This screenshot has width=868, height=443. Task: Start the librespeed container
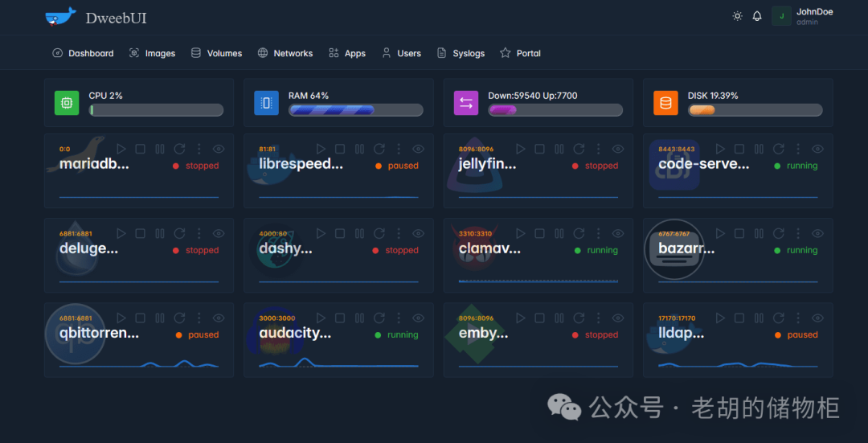tap(321, 149)
